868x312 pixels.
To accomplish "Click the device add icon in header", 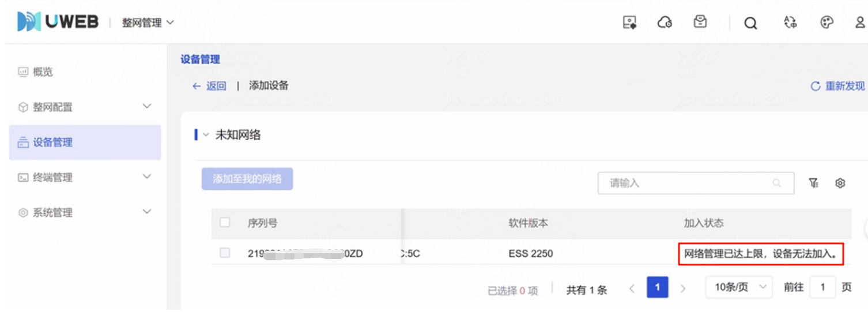I will pos(629,22).
